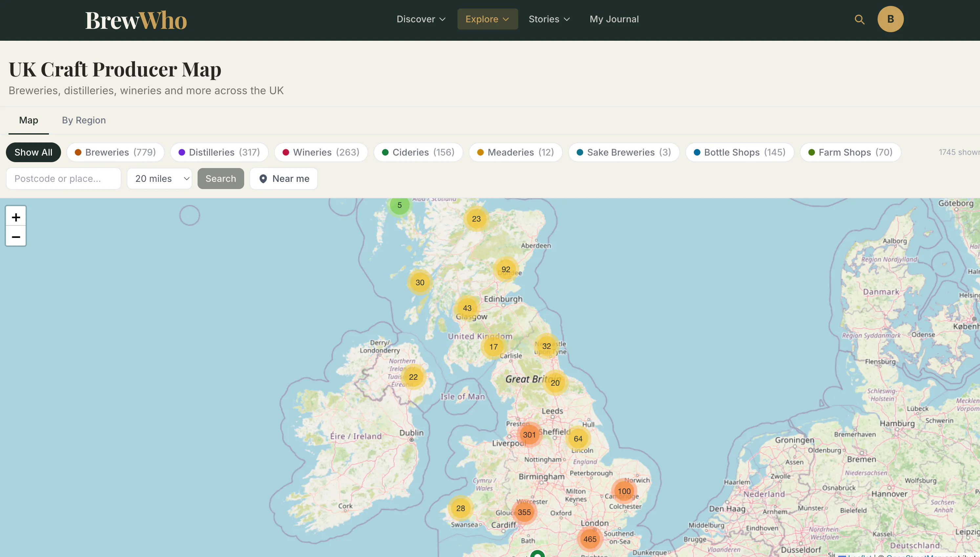Toggle the Meaderies (12) filter
The image size is (980, 557).
click(x=516, y=152)
